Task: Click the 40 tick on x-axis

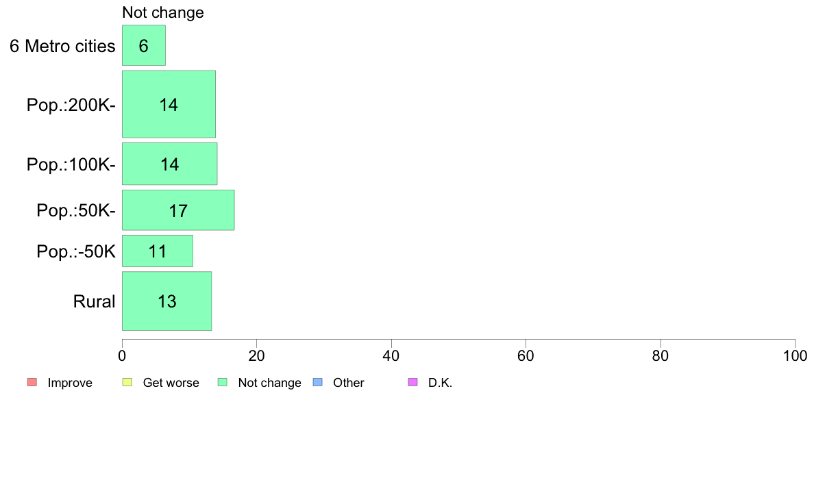Action: coord(391,355)
